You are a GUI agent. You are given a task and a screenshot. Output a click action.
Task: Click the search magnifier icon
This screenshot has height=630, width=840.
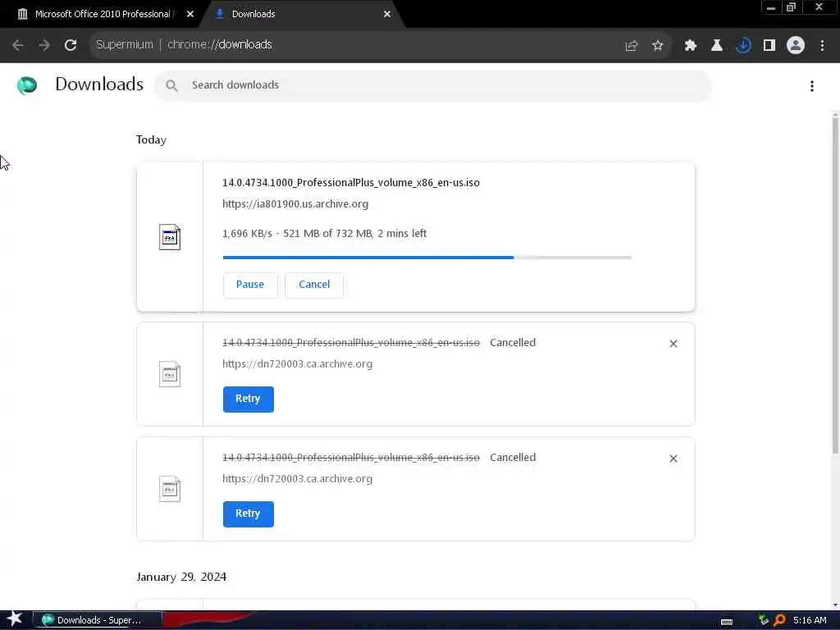point(171,85)
